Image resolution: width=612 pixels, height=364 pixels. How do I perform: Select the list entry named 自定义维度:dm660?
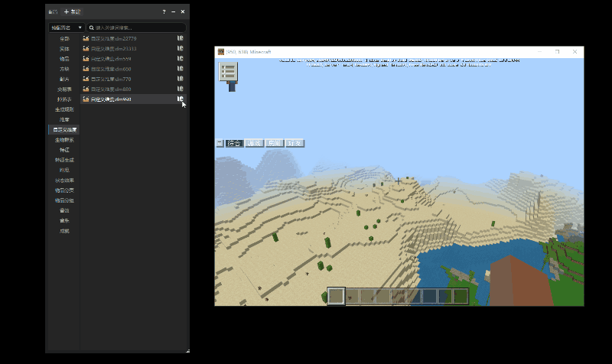point(133,69)
